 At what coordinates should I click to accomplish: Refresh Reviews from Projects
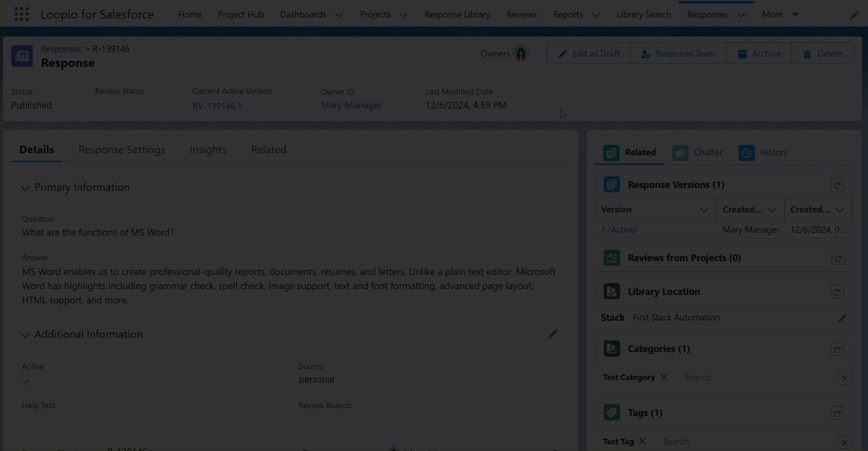tap(838, 258)
